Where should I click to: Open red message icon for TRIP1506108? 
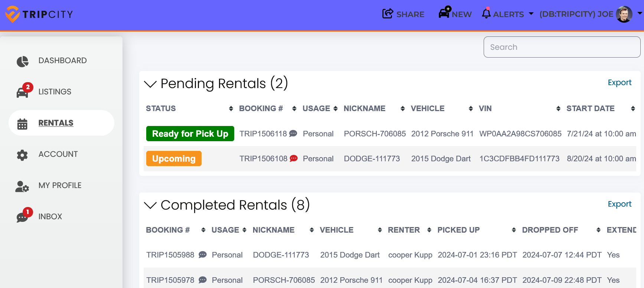294,158
